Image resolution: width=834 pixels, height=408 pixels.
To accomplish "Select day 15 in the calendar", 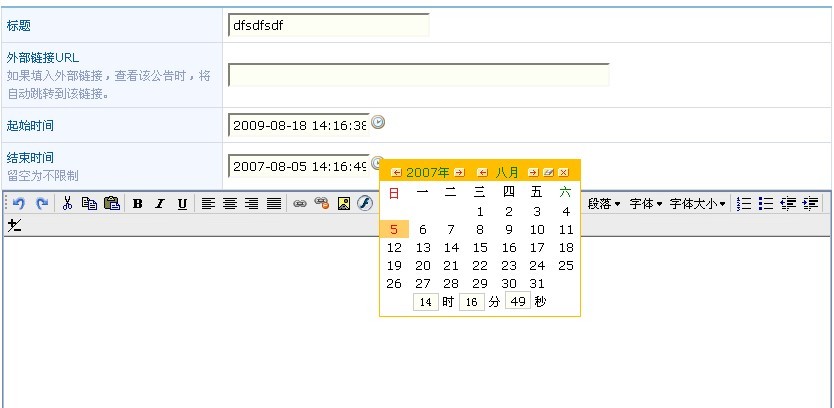I will [x=480, y=247].
